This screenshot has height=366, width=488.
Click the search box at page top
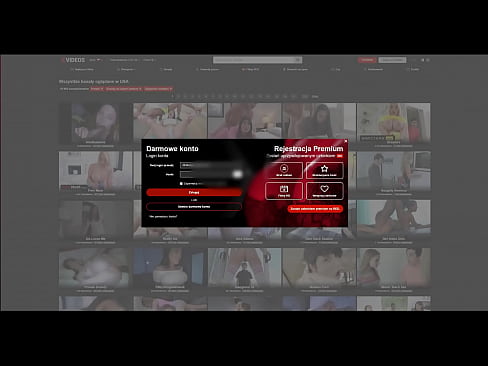254,60
